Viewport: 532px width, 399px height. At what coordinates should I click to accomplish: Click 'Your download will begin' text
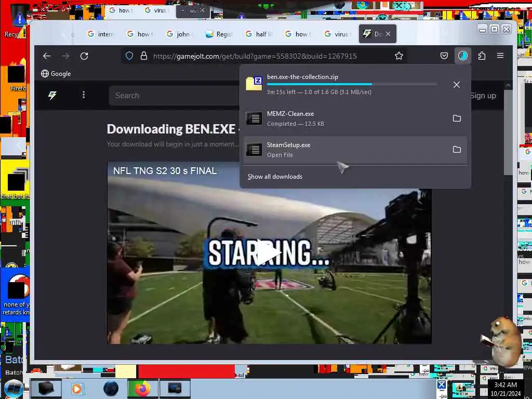tap(173, 144)
